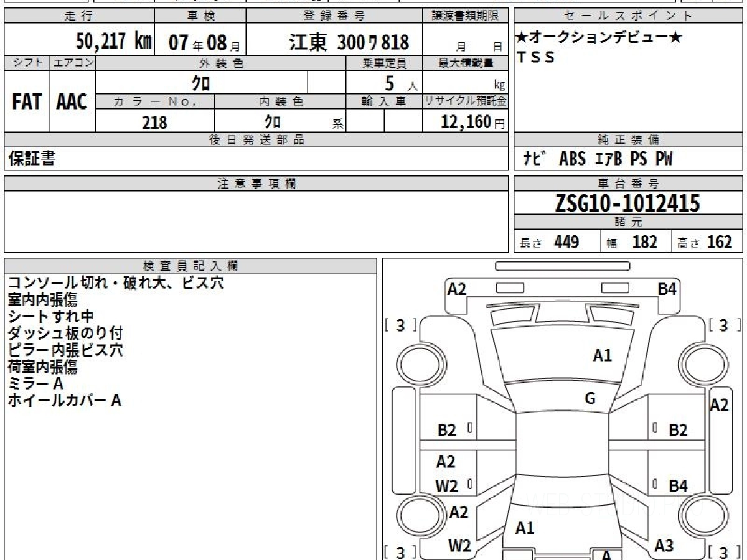Click the 諸元 header

click(x=628, y=222)
